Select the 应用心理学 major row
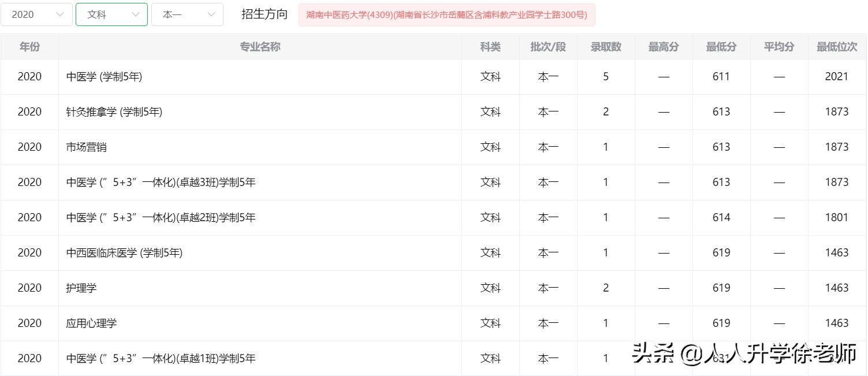The height and width of the screenshot is (376, 868). click(91, 323)
